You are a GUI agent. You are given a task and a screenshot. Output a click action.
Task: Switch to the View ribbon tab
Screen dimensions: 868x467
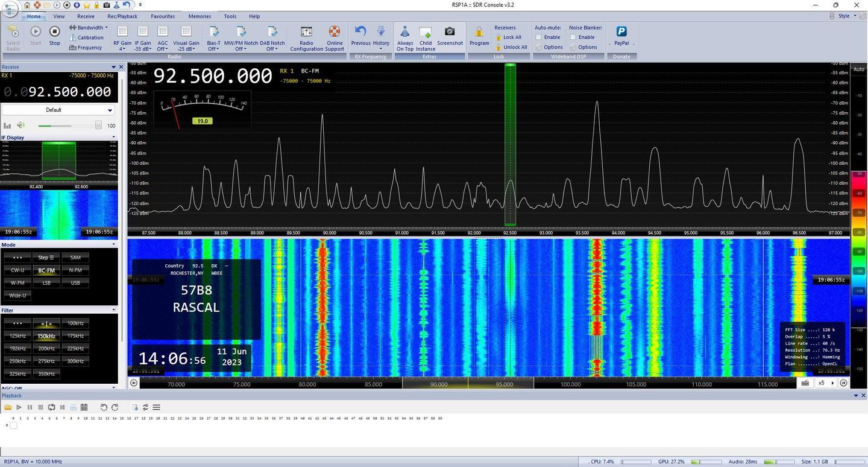[58, 16]
